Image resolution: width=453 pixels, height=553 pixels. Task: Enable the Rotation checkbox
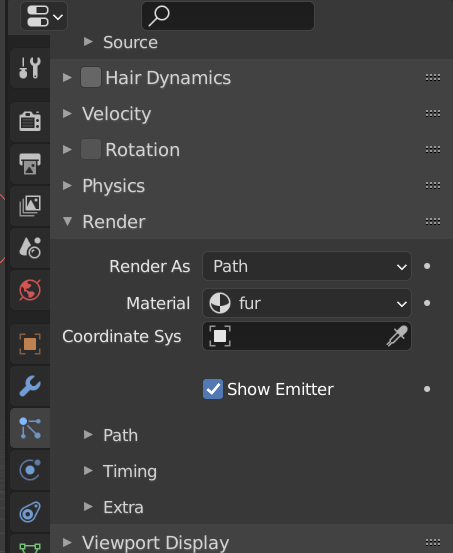[x=91, y=149]
